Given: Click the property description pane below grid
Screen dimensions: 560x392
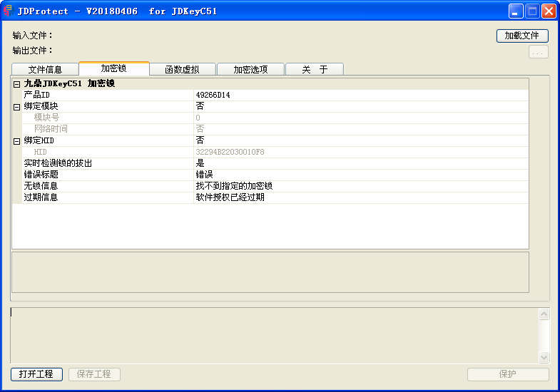Looking at the screenshot, I should (x=270, y=272).
